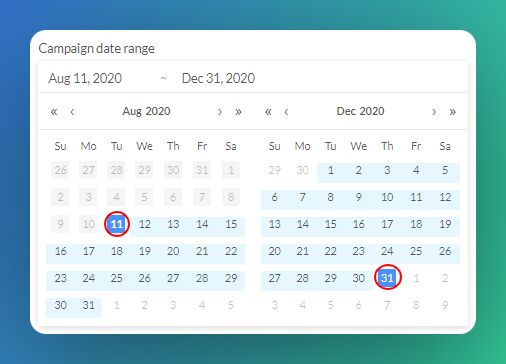Select December 15 in the right calendar
This screenshot has height=364, width=506.
pyautogui.click(x=330, y=224)
